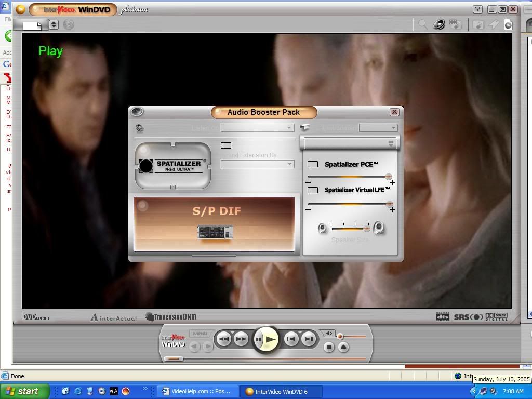532x399 pixels.
Task: Open the Virtual Extension By dropdown
Action: point(258,164)
